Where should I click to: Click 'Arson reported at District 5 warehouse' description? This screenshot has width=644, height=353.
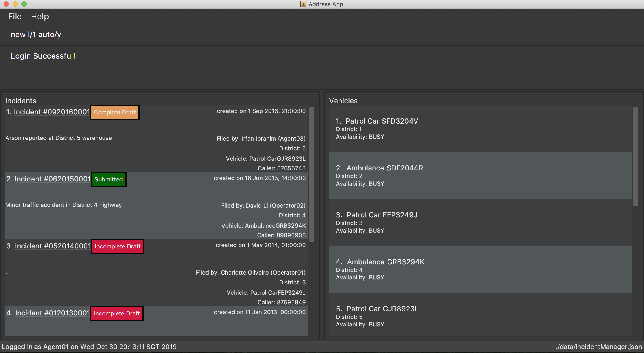tap(59, 138)
